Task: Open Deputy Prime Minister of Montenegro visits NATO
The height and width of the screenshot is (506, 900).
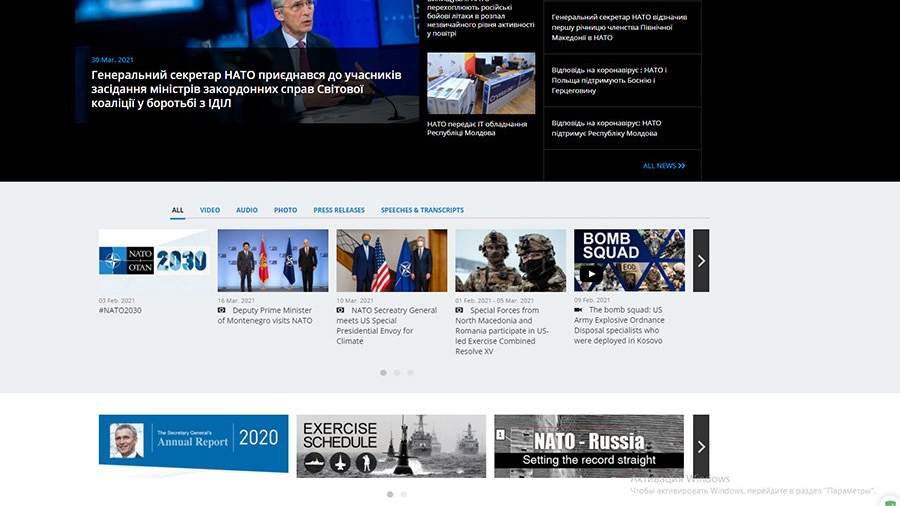Action: point(265,315)
